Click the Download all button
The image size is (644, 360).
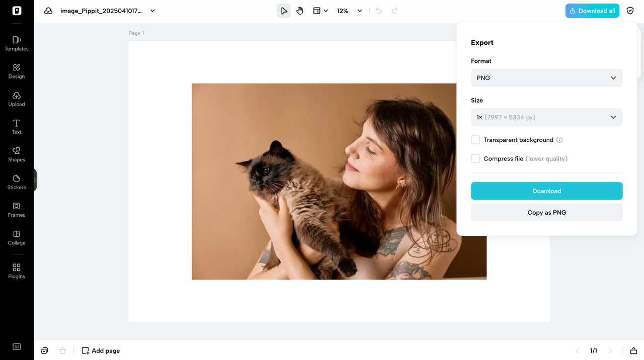click(592, 10)
